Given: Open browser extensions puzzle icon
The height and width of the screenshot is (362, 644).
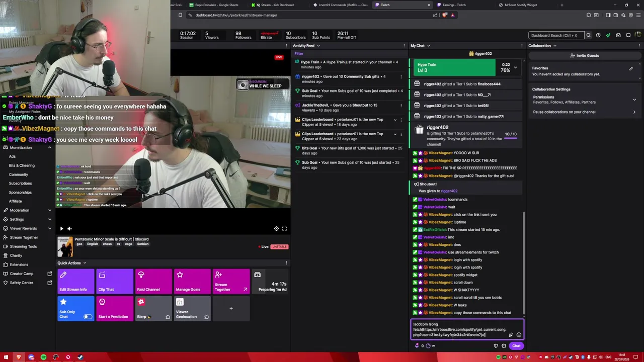Looking at the screenshot, I should click(589, 15).
